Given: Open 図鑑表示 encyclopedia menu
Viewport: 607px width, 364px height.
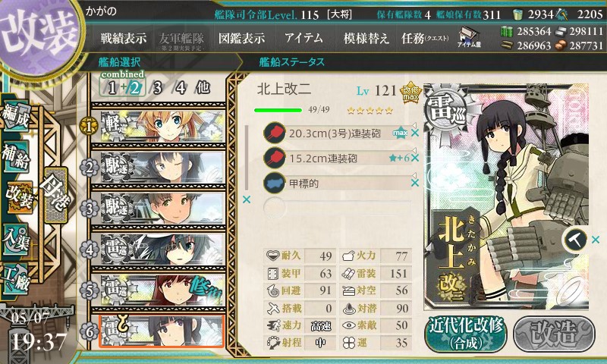Looking at the screenshot, I should tap(241, 38).
